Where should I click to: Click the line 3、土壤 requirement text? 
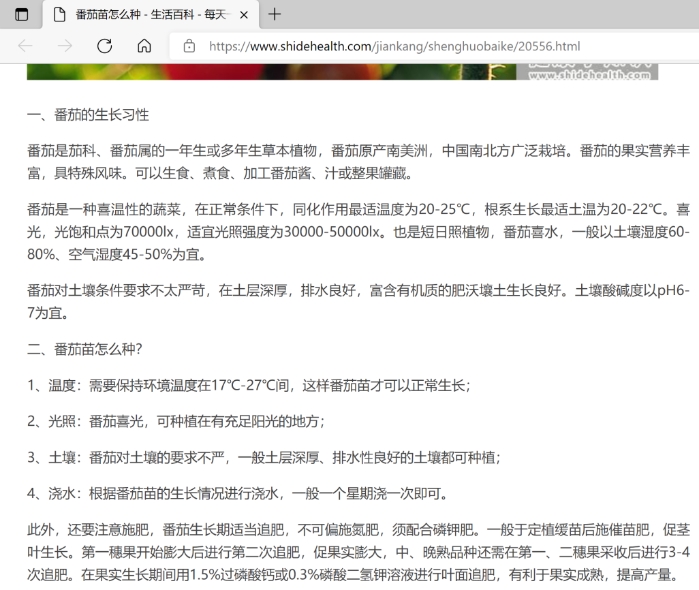(264, 458)
